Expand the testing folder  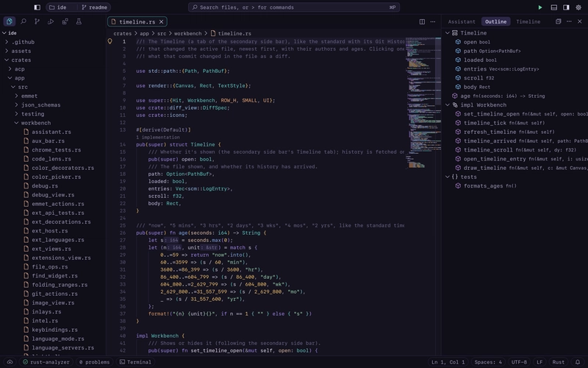click(53, 114)
